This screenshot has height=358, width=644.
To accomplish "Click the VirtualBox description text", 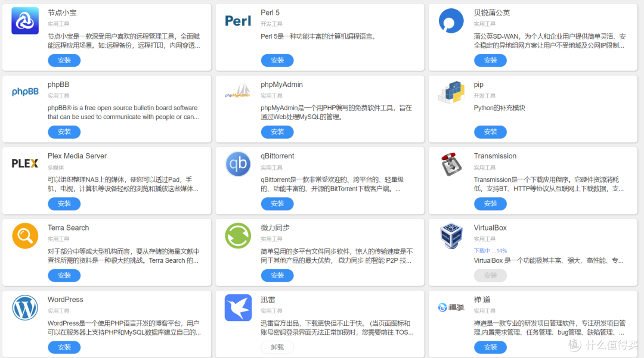I will 549,260.
